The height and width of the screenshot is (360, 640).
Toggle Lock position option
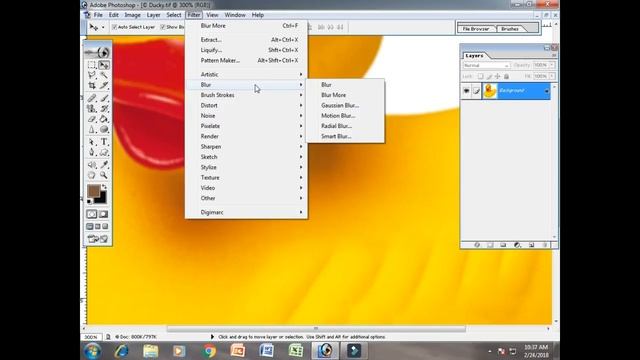[x=498, y=76]
